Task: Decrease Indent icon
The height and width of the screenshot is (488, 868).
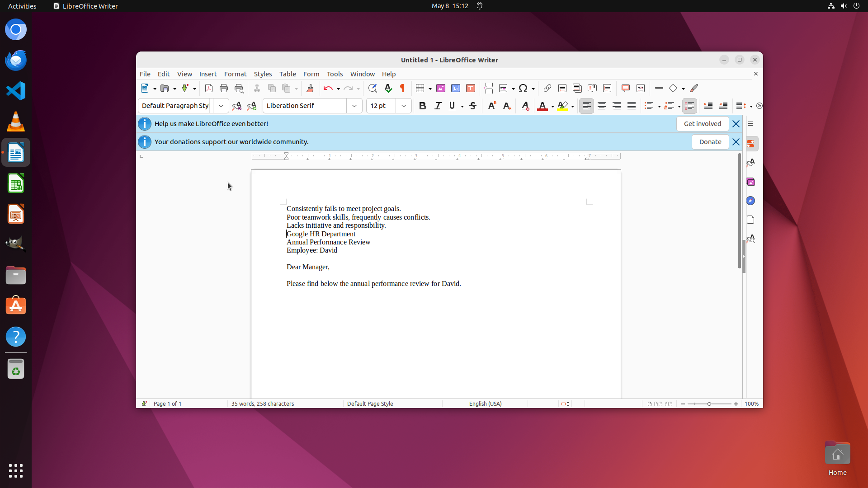Action: (x=723, y=106)
